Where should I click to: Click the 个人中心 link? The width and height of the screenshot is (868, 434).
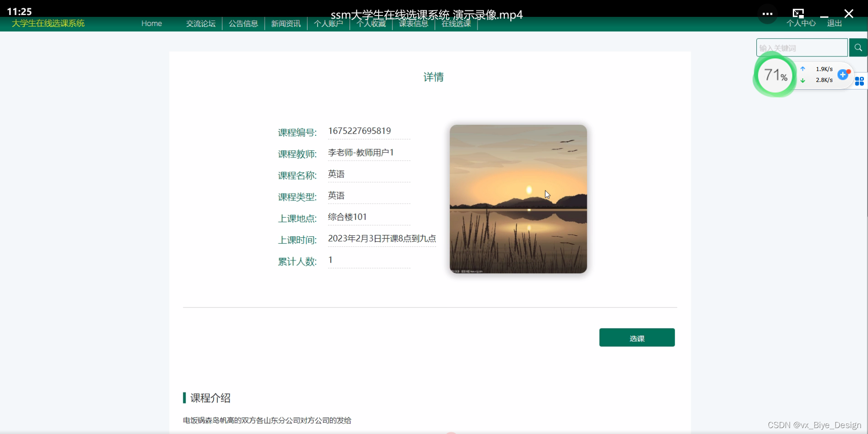click(801, 23)
